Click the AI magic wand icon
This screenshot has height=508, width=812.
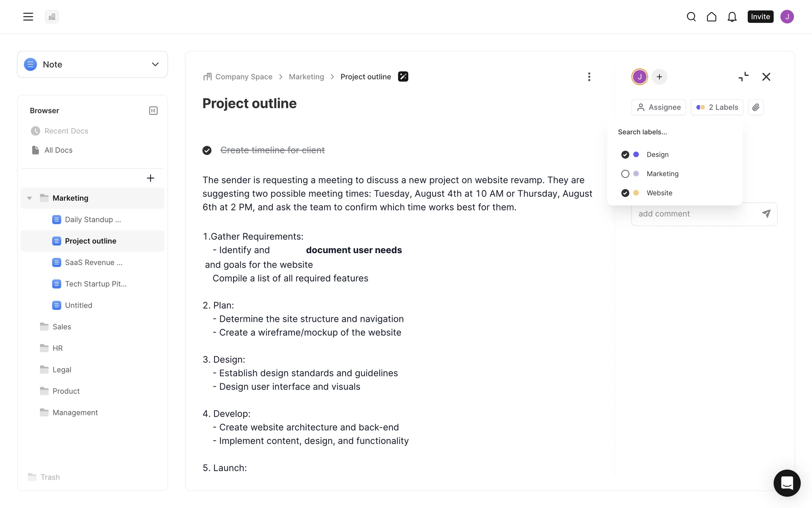pyautogui.click(x=403, y=77)
